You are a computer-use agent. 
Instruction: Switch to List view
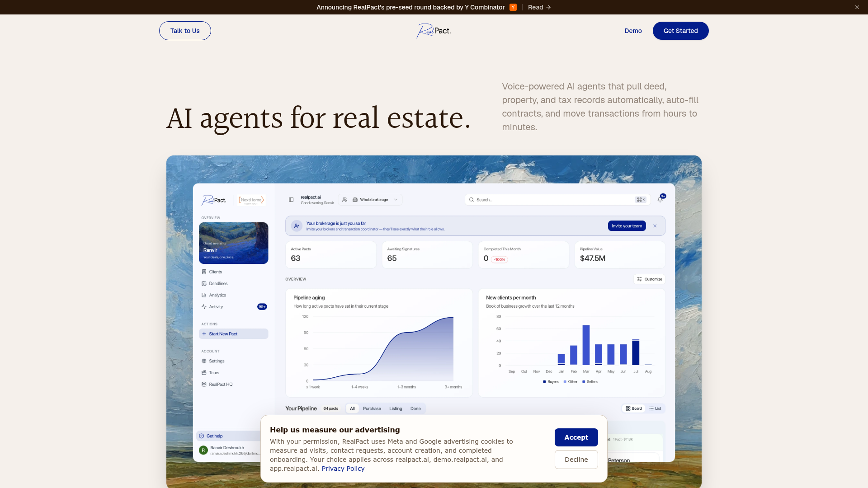(x=655, y=408)
